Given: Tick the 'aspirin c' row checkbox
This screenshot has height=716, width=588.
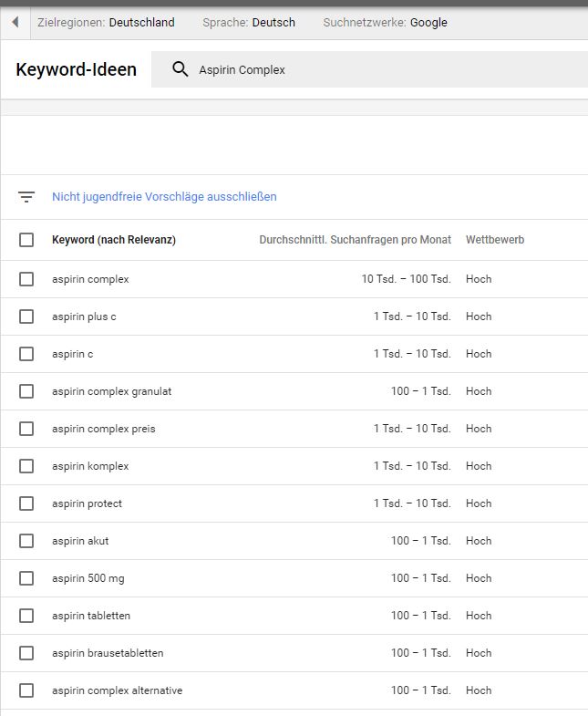Looking at the screenshot, I should pyautogui.click(x=26, y=354).
